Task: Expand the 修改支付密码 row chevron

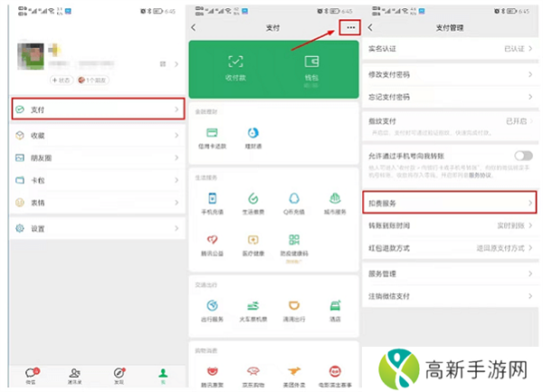Action: [530, 74]
